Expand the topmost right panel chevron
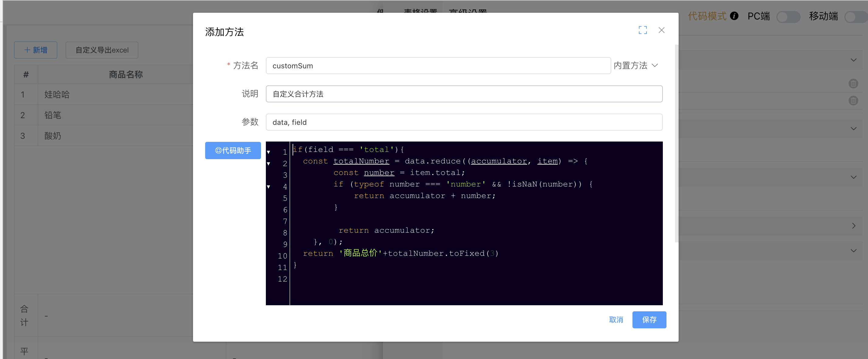The width and height of the screenshot is (868, 359). (x=853, y=60)
